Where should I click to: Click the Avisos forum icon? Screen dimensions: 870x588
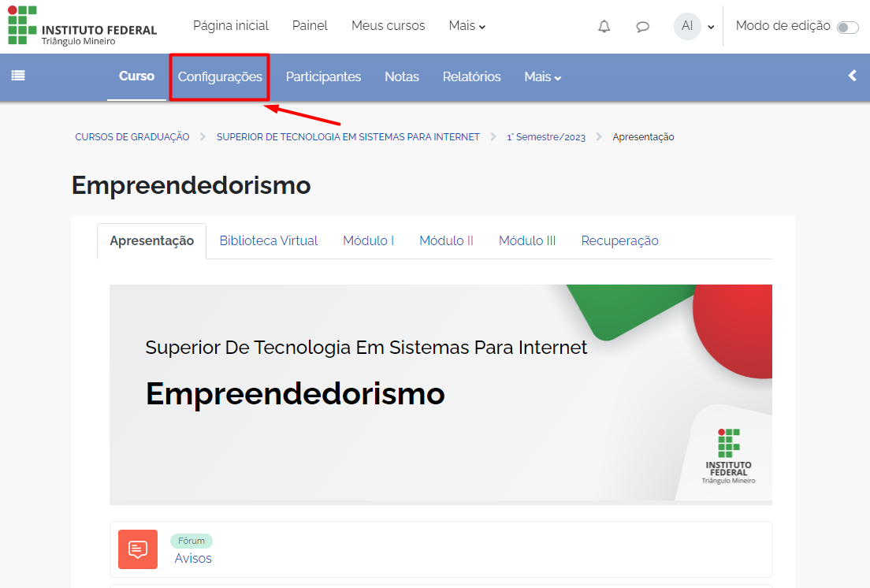click(138, 549)
